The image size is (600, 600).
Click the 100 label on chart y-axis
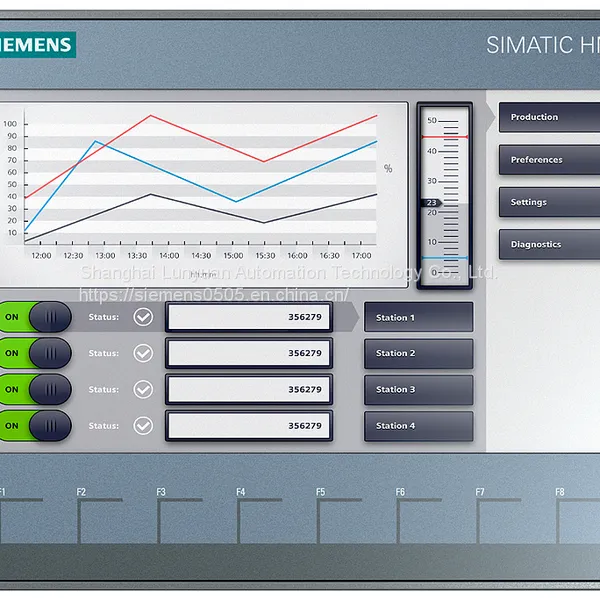(10, 124)
